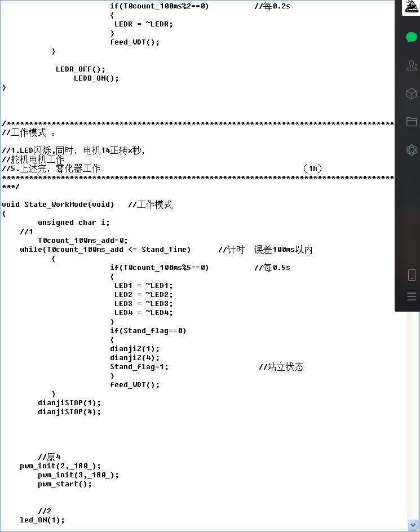Open the Favorites cube icon

coord(412,94)
